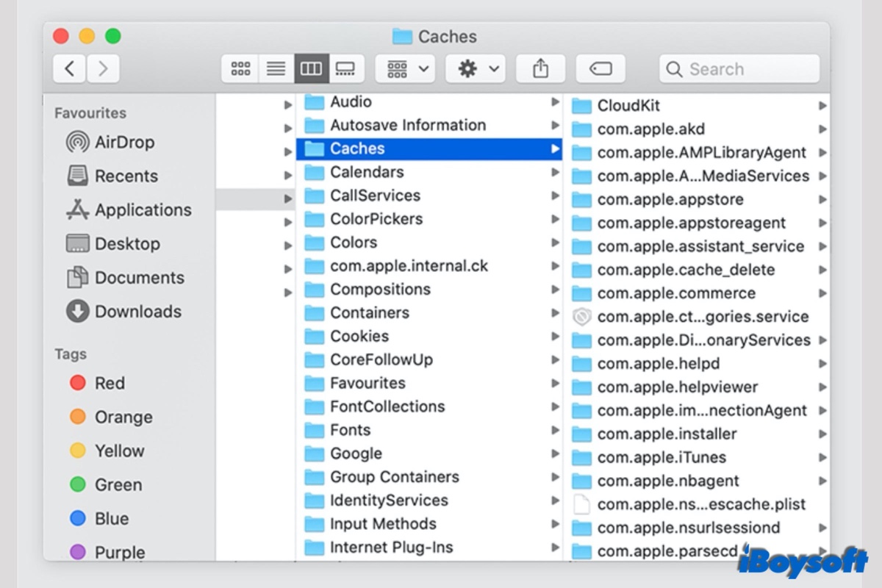Click the Forward navigation button
This screenshot has height=588, width=882.
pos(102,68)
